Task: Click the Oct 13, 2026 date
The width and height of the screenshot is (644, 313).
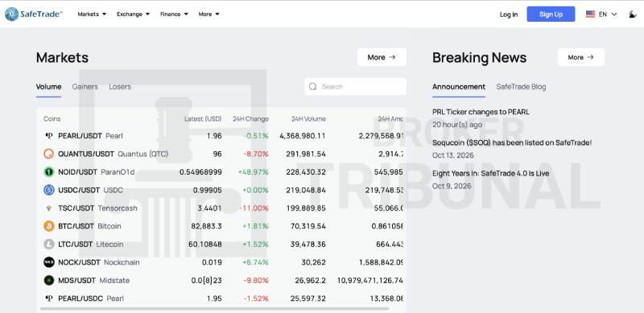Action: point(453,155)
